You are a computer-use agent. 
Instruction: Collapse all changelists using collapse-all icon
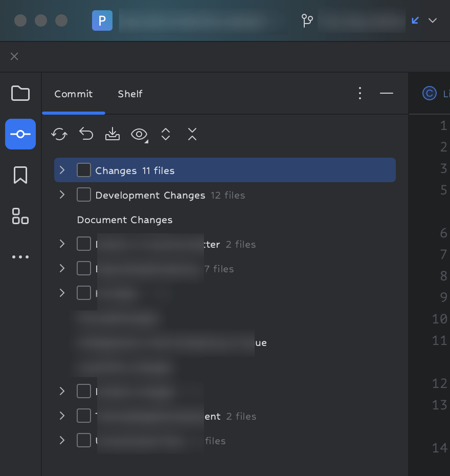pyautogui.click(x=192, y=134)
